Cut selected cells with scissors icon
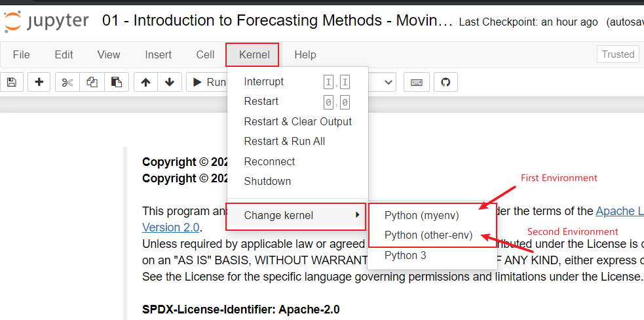Screen dimensions: 644x320 pyautogui.click(x=67, y=82)
